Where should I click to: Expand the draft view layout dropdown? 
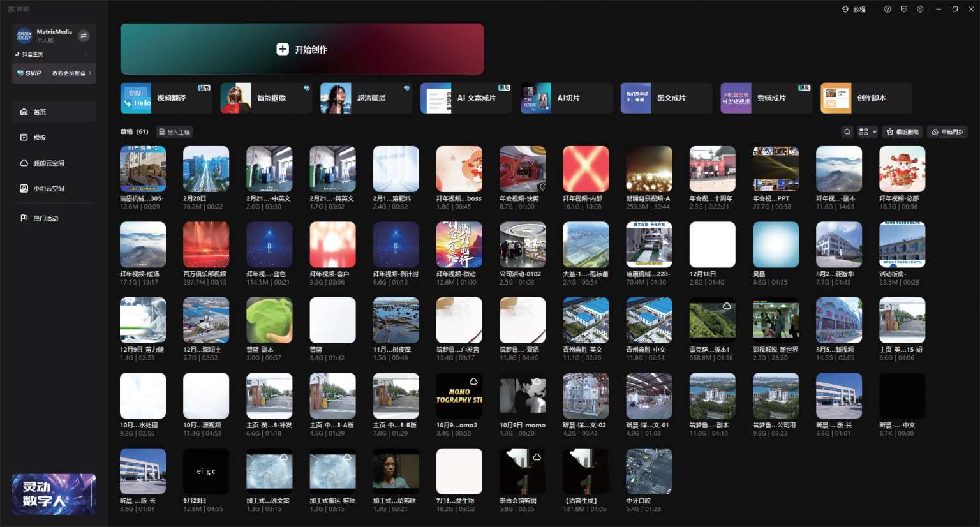point(867,132)
